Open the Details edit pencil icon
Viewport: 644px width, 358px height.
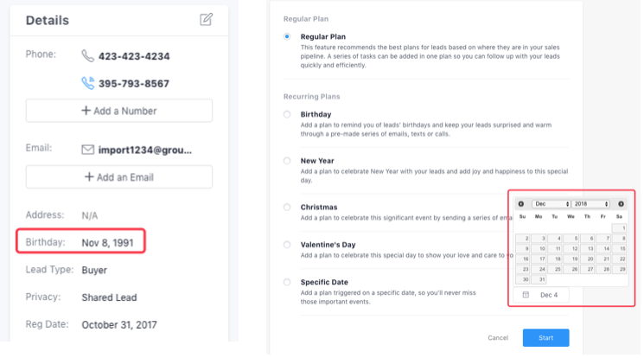tap(207, 19)
